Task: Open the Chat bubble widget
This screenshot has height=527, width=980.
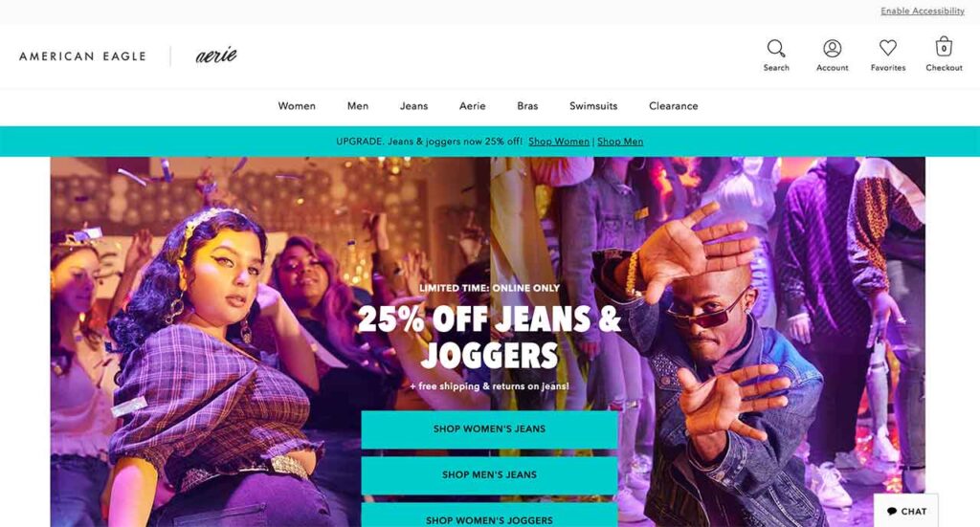Action: [x=906, y=511]
